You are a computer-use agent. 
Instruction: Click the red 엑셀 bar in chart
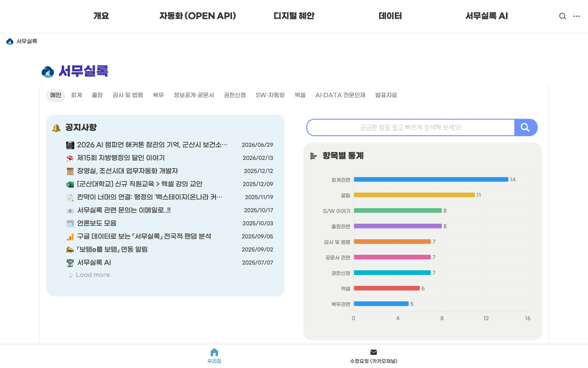pos(387,288)
